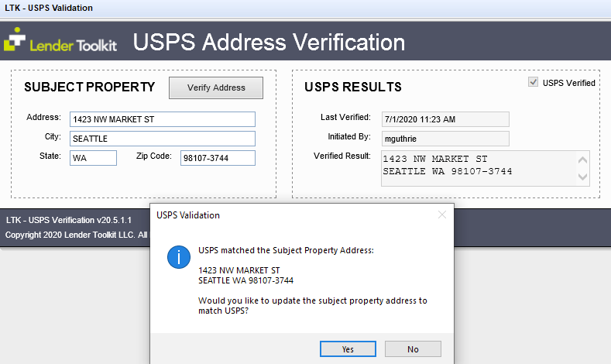Click the USPS Address Verification heading
This screenshot has height=364, width=611.
[x=269, y=42]
